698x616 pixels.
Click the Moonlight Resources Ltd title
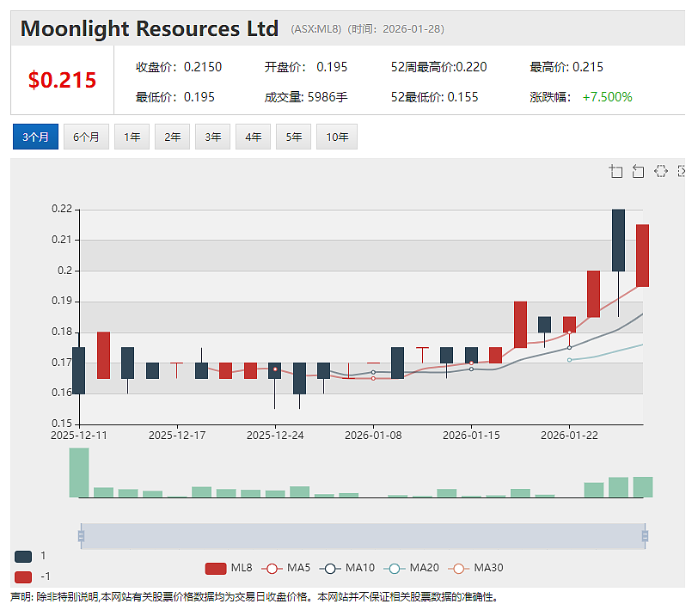pos(150,29)
